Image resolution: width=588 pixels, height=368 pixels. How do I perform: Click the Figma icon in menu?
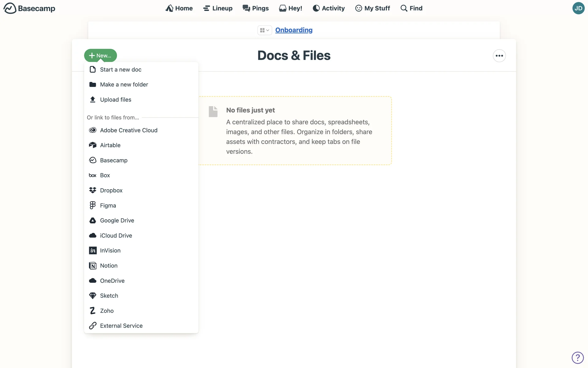tap(92, 205)
